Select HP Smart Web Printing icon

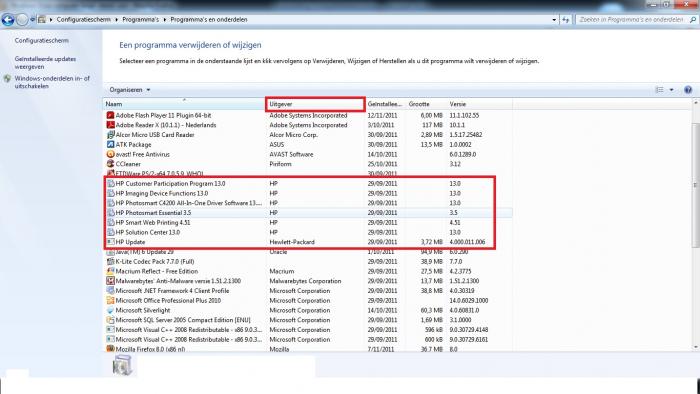[110, 222]
